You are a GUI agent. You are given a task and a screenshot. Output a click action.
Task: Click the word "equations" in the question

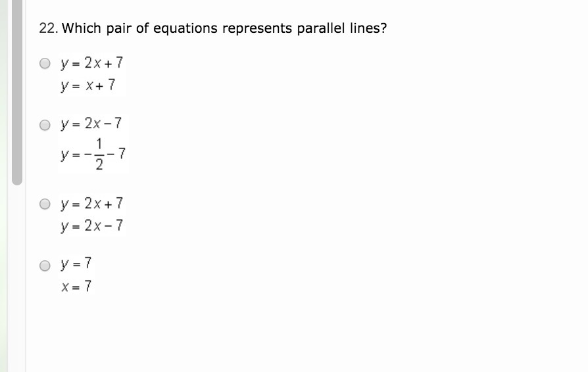(185, 29)
